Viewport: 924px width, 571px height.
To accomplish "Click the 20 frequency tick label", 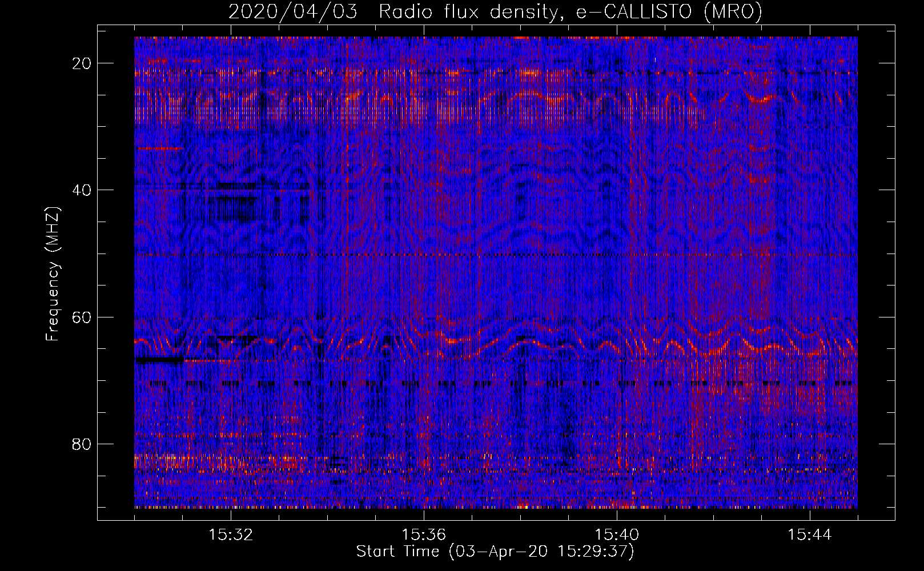I will 82,63.
